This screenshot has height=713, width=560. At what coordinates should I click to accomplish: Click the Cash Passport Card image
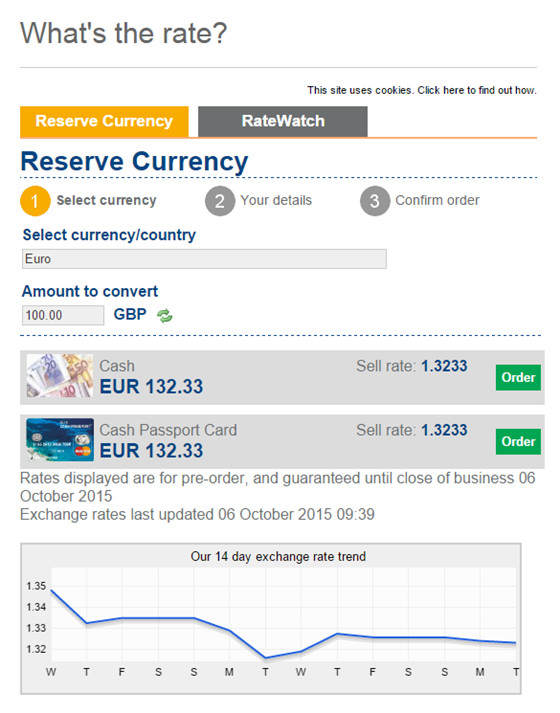click(x=60, y=440)
